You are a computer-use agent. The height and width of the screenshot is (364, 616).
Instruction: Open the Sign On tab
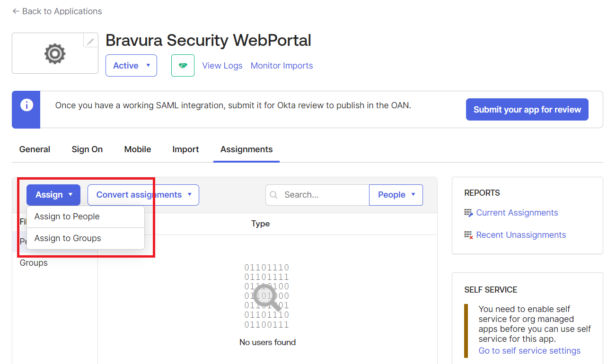[87, 149]
